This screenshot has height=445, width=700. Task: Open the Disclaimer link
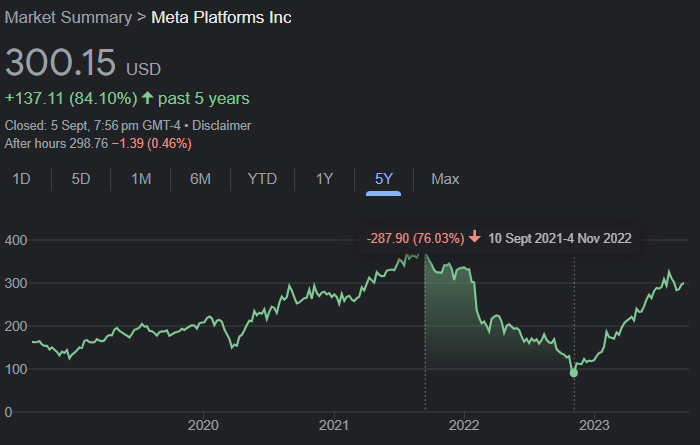coord(221,126)
